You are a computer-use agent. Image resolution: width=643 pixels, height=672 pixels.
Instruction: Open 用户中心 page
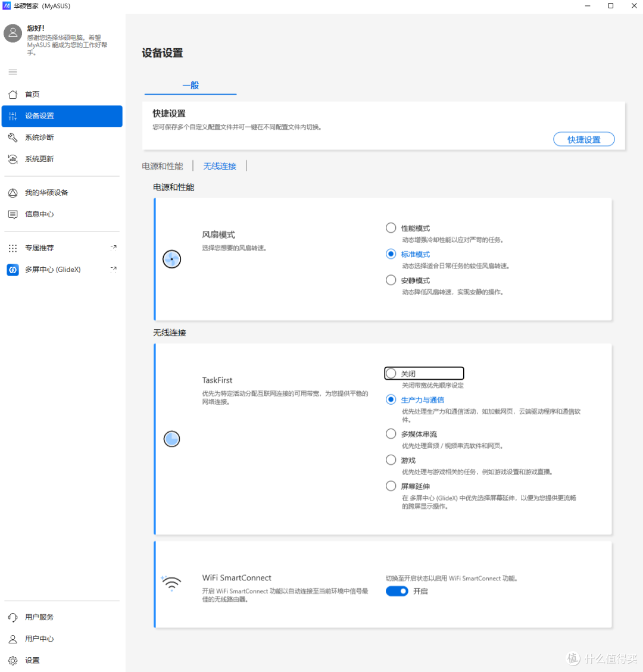(62, 639)
